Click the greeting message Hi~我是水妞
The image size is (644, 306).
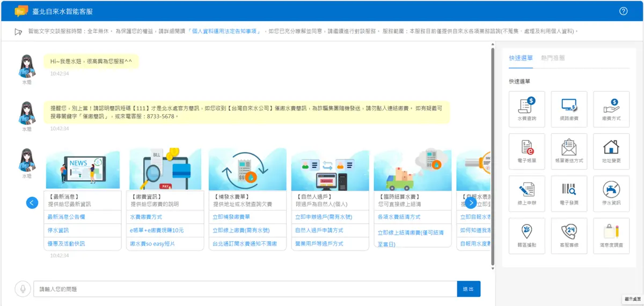[91, 61]
